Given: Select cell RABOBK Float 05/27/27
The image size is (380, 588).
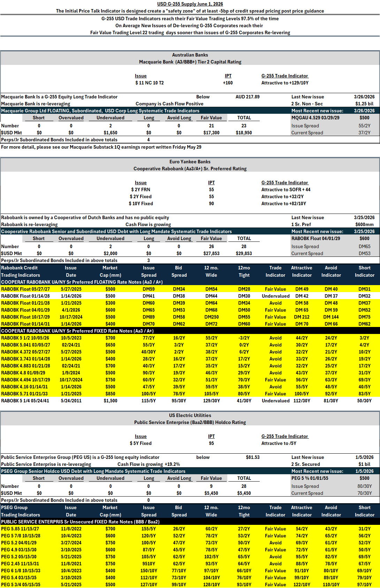Looking at the screenshot, I should (25, 289).
